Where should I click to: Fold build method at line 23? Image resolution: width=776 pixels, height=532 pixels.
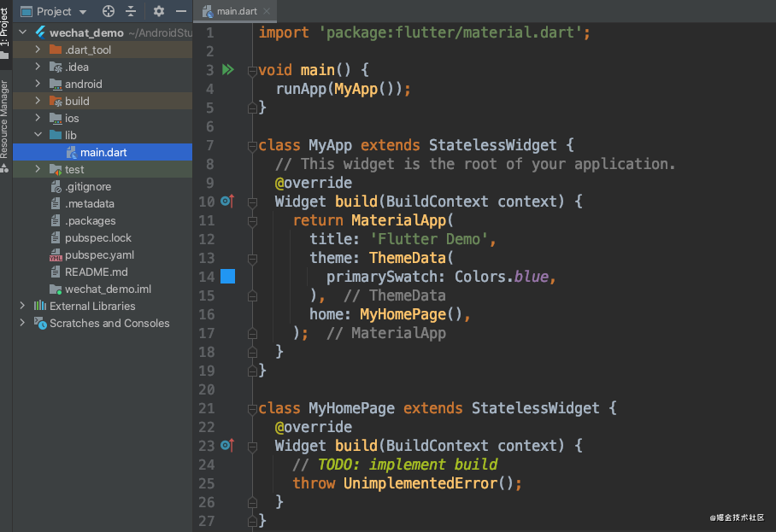(252, 447)
